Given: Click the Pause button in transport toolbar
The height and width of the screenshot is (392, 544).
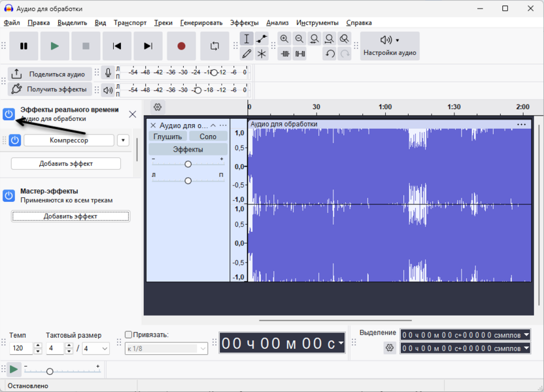Looking at the screenshot, I should point(24,46).
